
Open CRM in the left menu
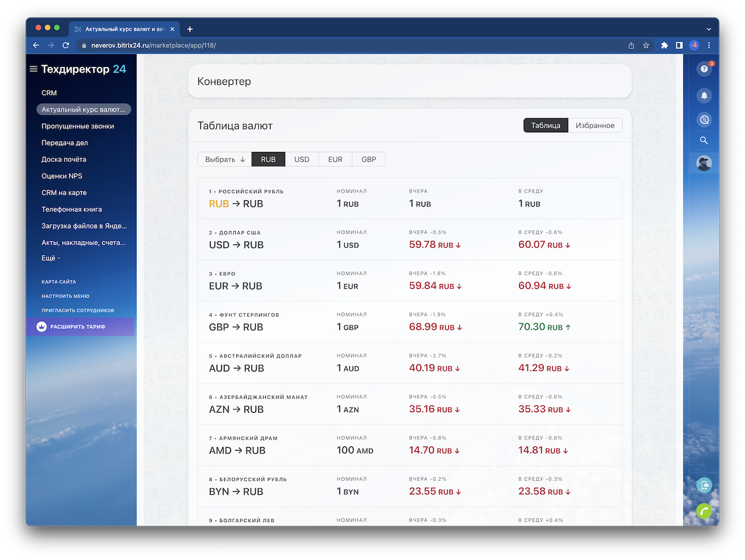coord(49,93)
